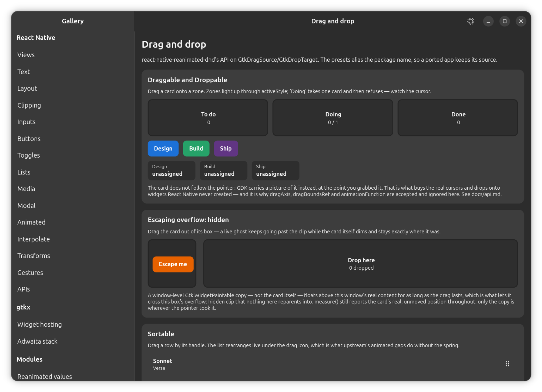Image resolution: width=542 pixels, height=392 pixels.
Task: Select Gestures in the sidebar
Action: click(x=73, y=273)
